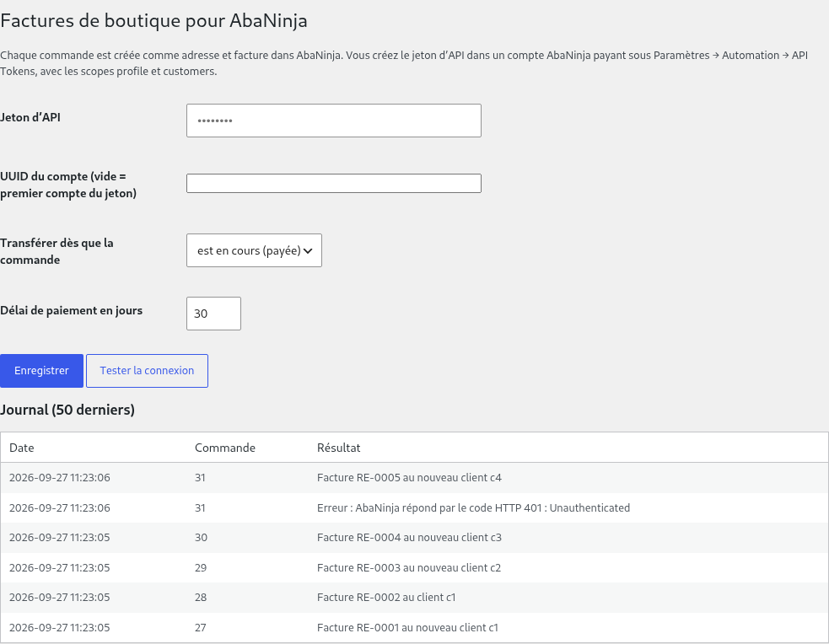Click the 'Délai de paiement en jours' label

72,311
